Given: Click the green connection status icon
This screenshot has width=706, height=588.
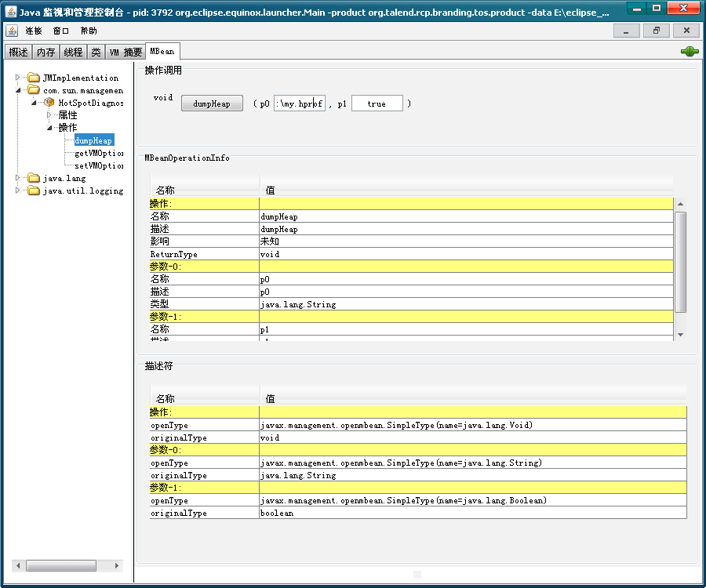Looking at the screenshot, I should [690, 52].
